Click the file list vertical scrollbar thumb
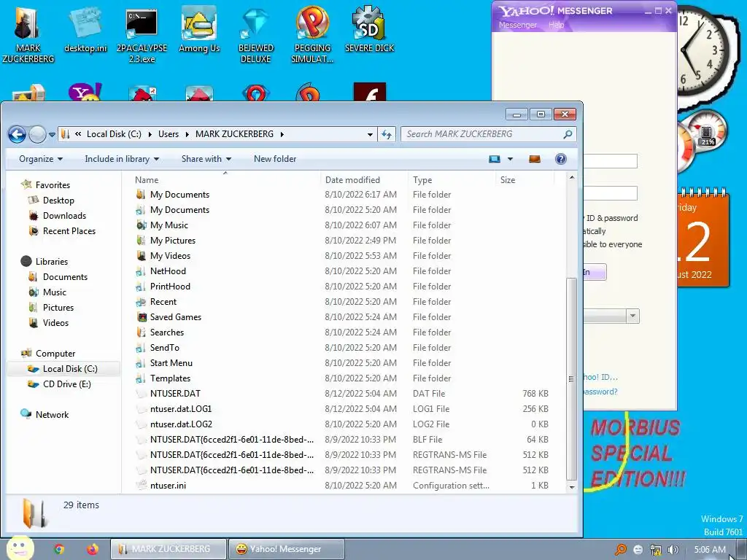The image size is (747, 560). click(571, 378)
